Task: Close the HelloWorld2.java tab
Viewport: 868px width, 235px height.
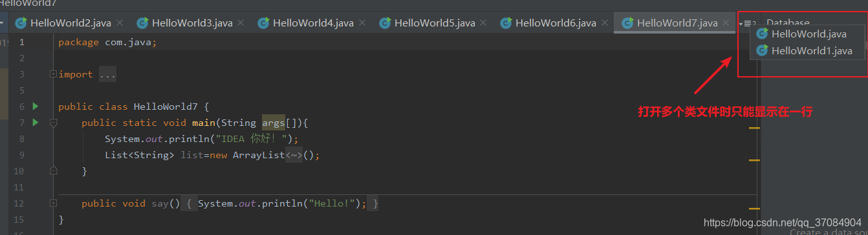Action: coord(120,23)
